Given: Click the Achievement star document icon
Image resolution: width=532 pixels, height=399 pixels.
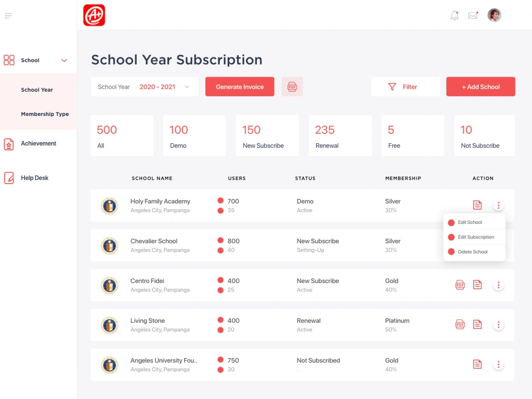Looking at the screenshot, I should point(9,144).
